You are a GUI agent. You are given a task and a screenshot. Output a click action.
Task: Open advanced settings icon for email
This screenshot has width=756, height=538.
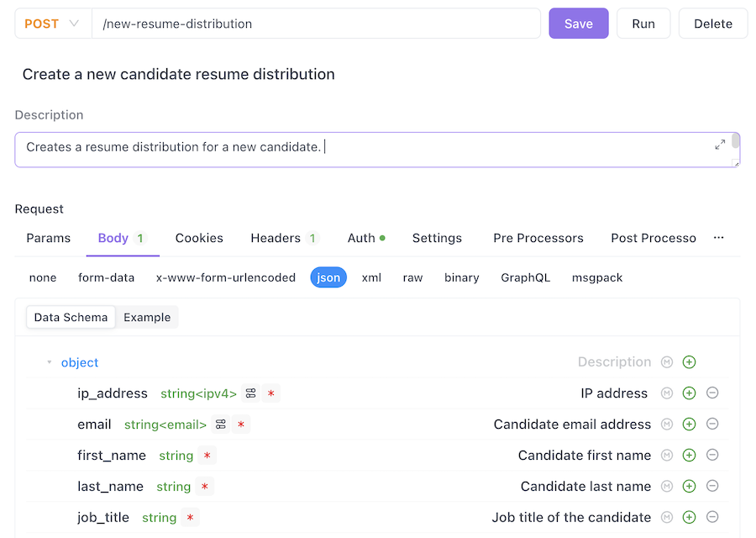click(x=221, y=425)
